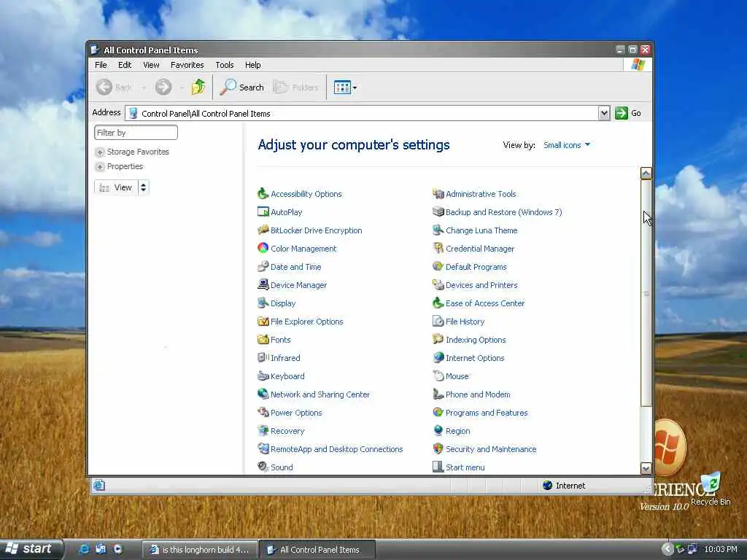Click the taskbar clock showing 10:03 PM

click(720, 549)
